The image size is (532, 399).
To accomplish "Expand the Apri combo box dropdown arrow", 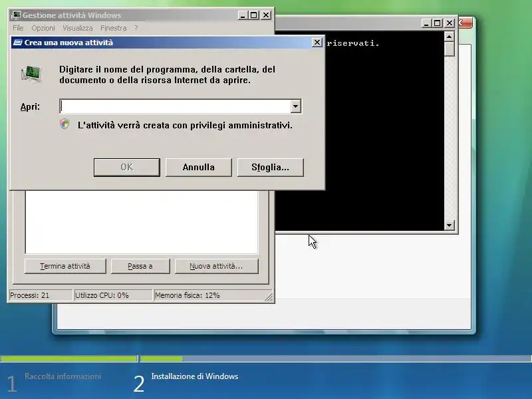I will pyautogui.click(x=295, y=106).
